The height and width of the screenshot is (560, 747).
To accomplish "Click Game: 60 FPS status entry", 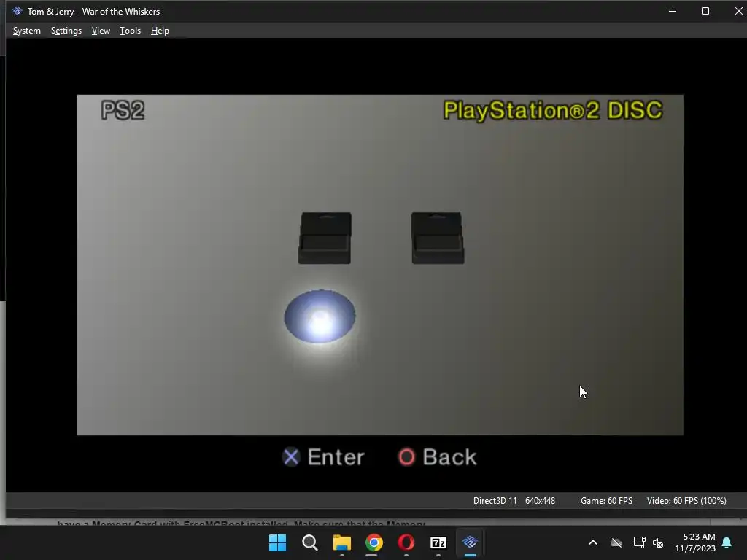I will coord(606,501).
